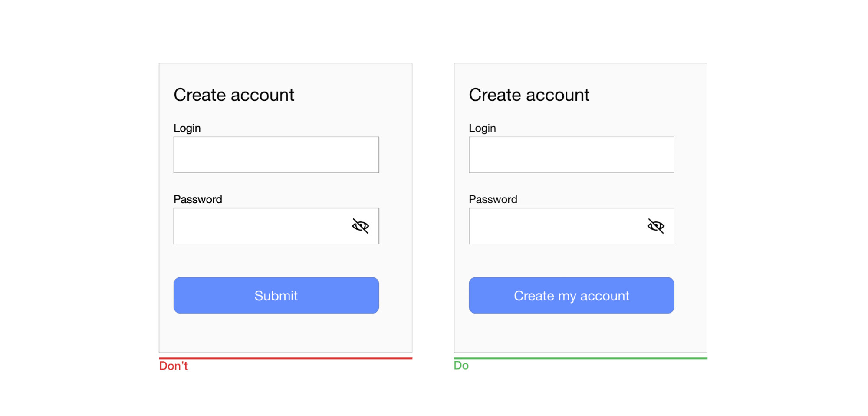868x416 pixels.
Task: Click the Create account heading in right form
Action: point(529,95)
